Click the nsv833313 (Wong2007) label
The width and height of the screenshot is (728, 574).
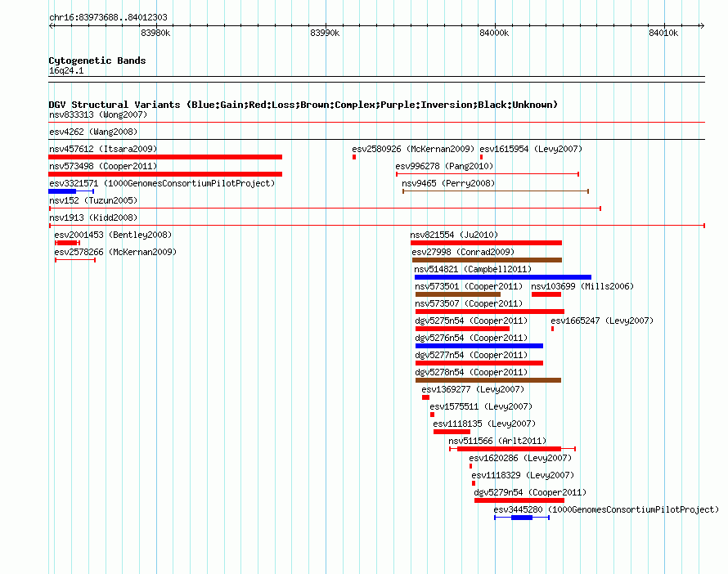click(x=98, y=114)
